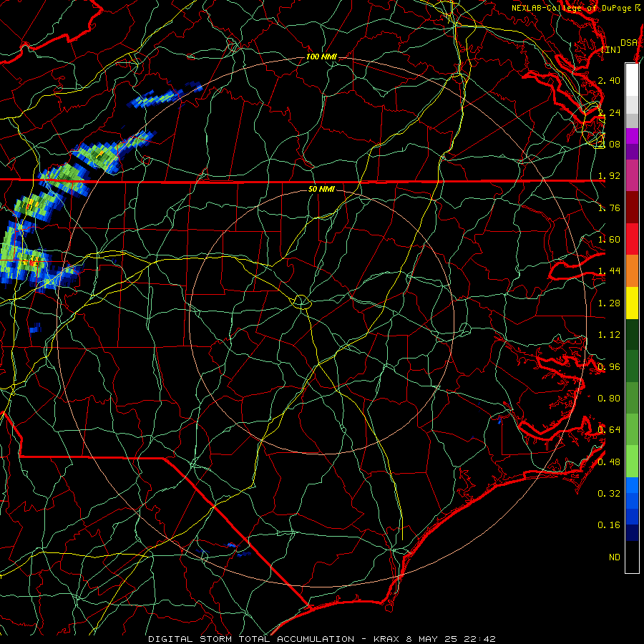644x644 pixels.
Task: Click the 2.08 legend value
Action: (609, 144)
